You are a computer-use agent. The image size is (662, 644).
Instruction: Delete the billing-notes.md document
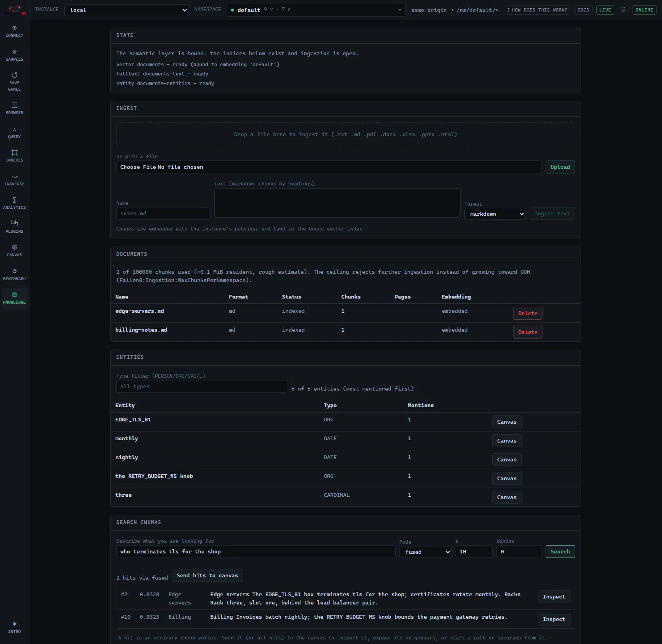tap(527, 332)
